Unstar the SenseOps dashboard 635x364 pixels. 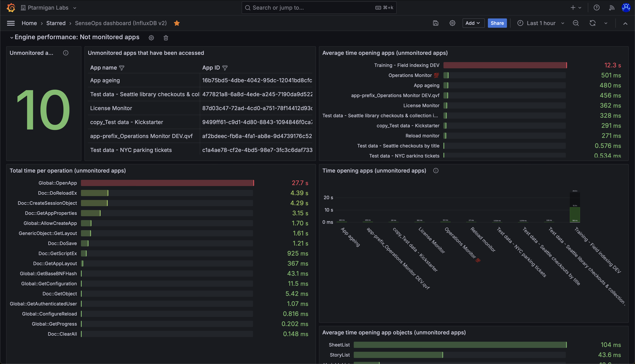click(177, 23)
